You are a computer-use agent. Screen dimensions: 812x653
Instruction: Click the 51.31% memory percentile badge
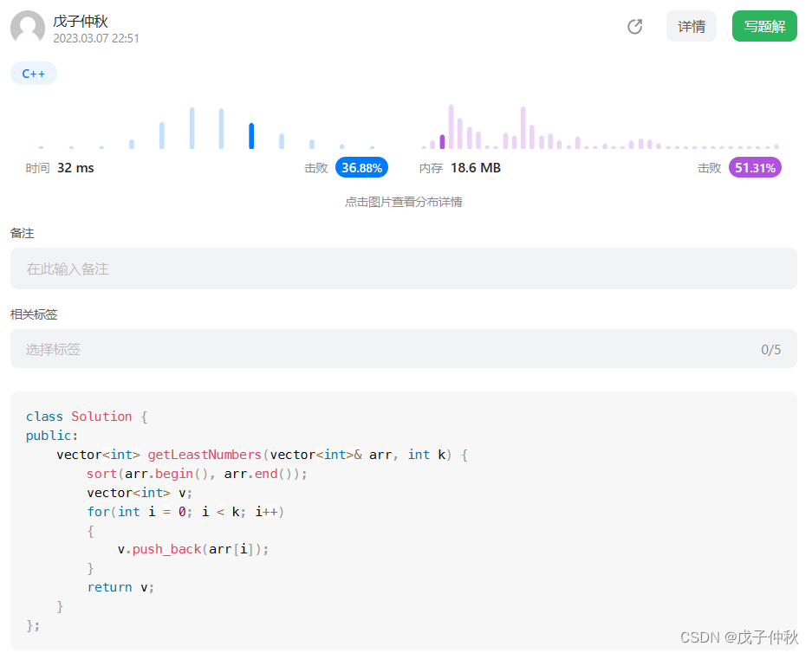[755, 168]
